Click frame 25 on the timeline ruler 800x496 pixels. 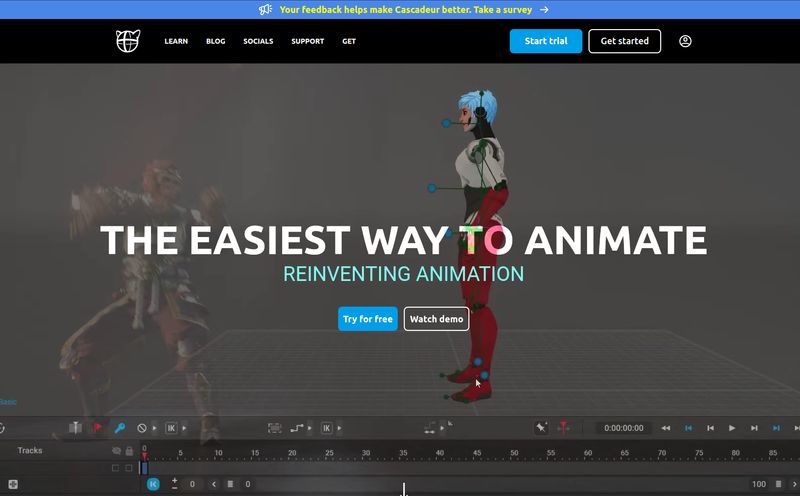(329, 453)
